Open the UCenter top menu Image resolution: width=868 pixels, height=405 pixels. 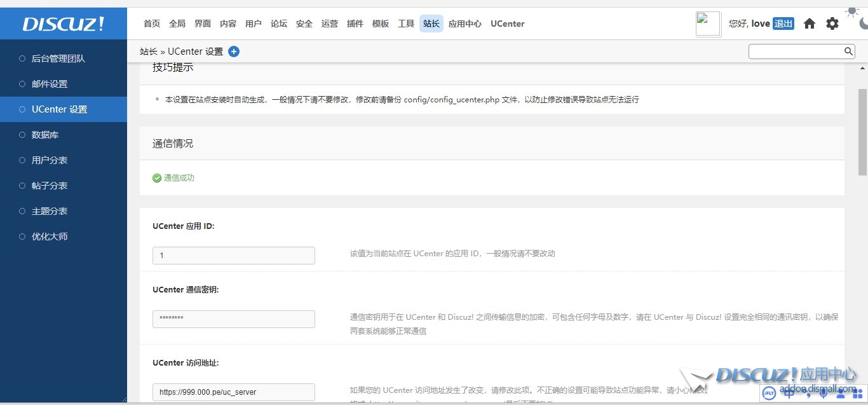click(x=508, y=24)
